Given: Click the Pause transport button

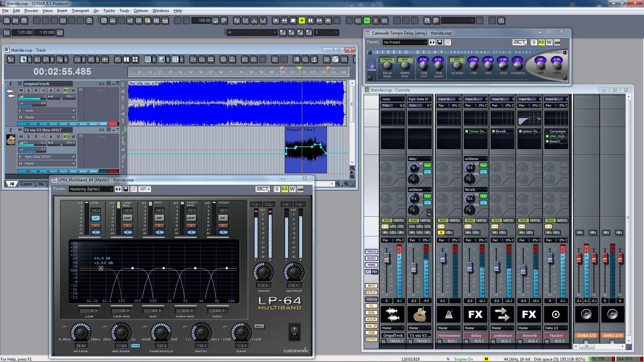Looking at the screenshot, I should point(311,21).
